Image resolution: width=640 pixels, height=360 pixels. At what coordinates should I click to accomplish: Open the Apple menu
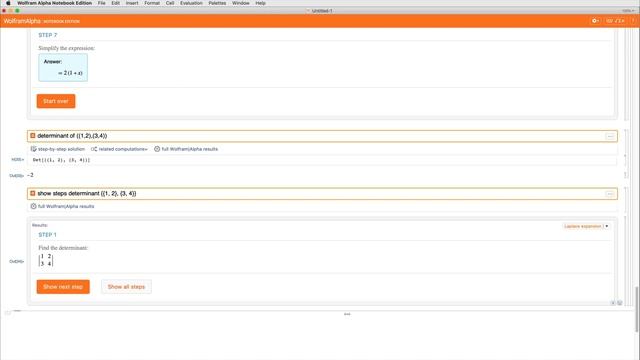(8, 3)
